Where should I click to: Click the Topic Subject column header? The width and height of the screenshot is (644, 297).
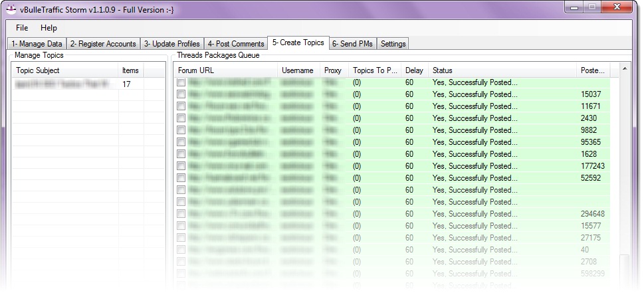tap(65, 70)
